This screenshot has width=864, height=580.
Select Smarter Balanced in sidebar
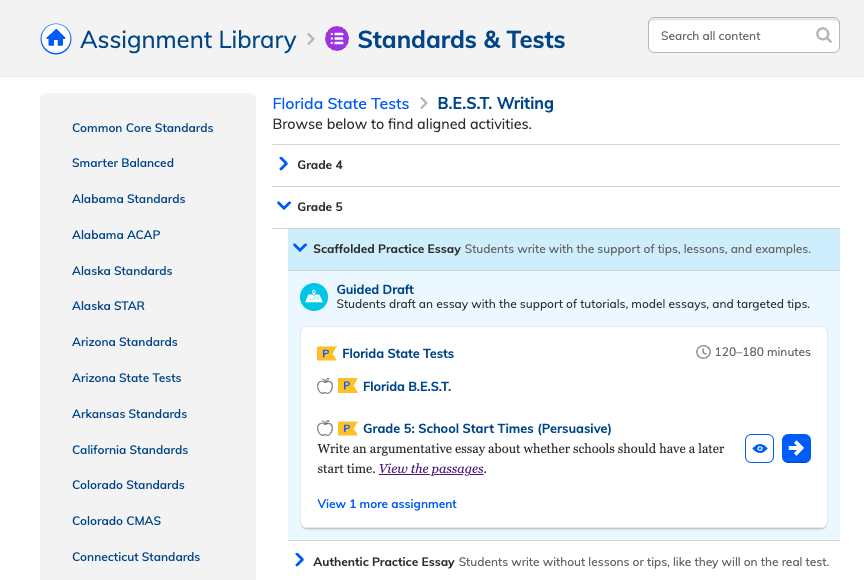tap(123, 163)
